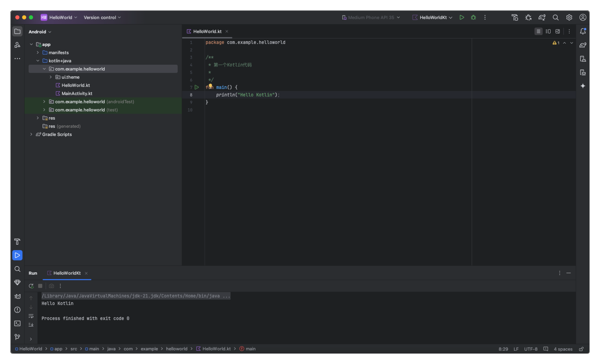Image resolution: width=600 pixels, height=364 pixels.
Task: Toggle reader mode icon in status bar
Action: coord(546,349)
